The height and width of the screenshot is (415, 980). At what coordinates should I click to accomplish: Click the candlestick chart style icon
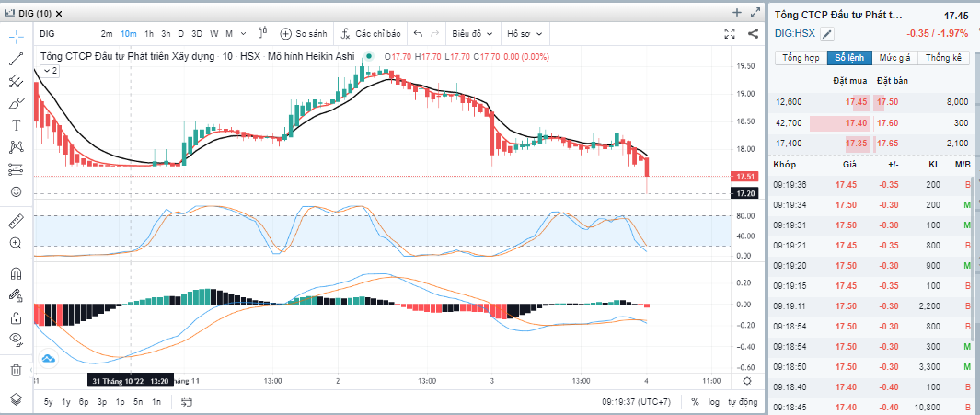point(262,34)
